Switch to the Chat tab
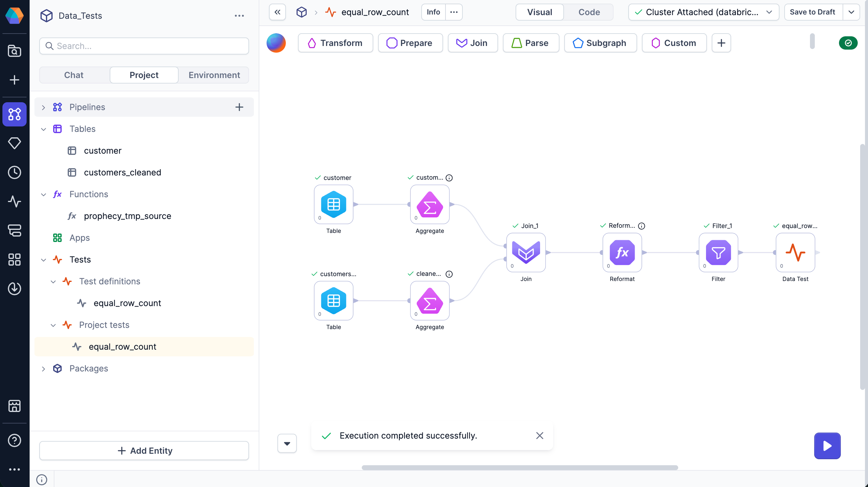868x487 pixels. [x=74, y=75]
